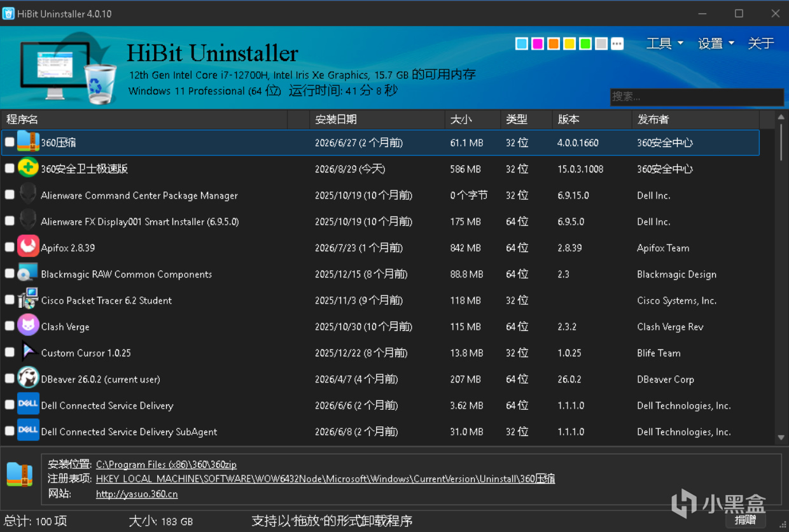Pick the green theme color swatch
The width and height of the screenshot is (789, 532).
(x=585, y=43)
